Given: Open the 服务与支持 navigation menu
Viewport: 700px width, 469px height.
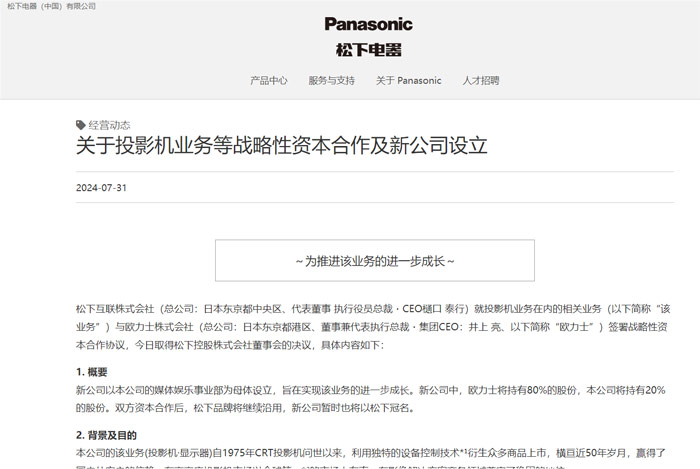Looking at the screenshot, I should pos(331,80).
